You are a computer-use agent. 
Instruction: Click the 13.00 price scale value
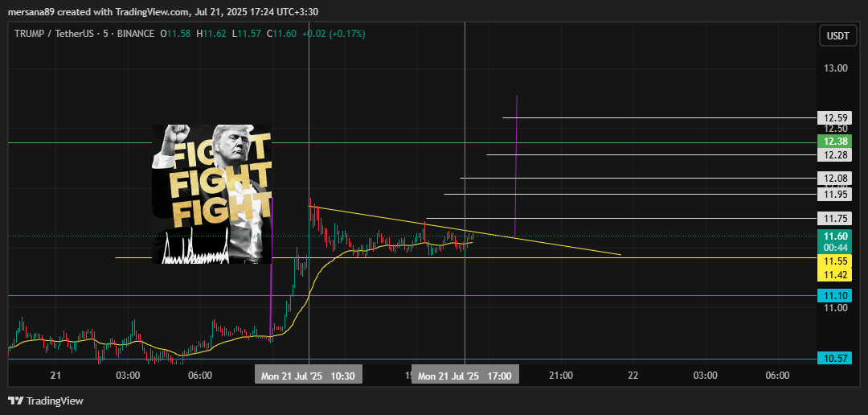click(x=835, y=68)
